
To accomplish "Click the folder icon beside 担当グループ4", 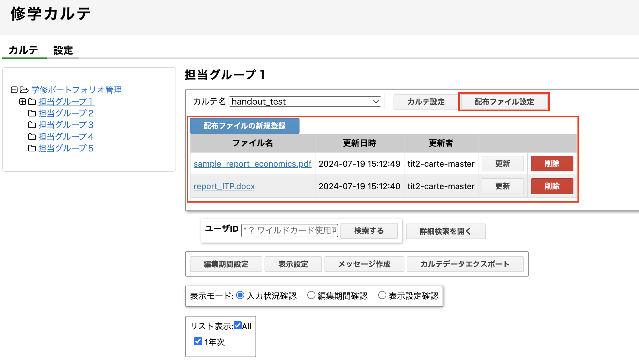I will [32, 137].
